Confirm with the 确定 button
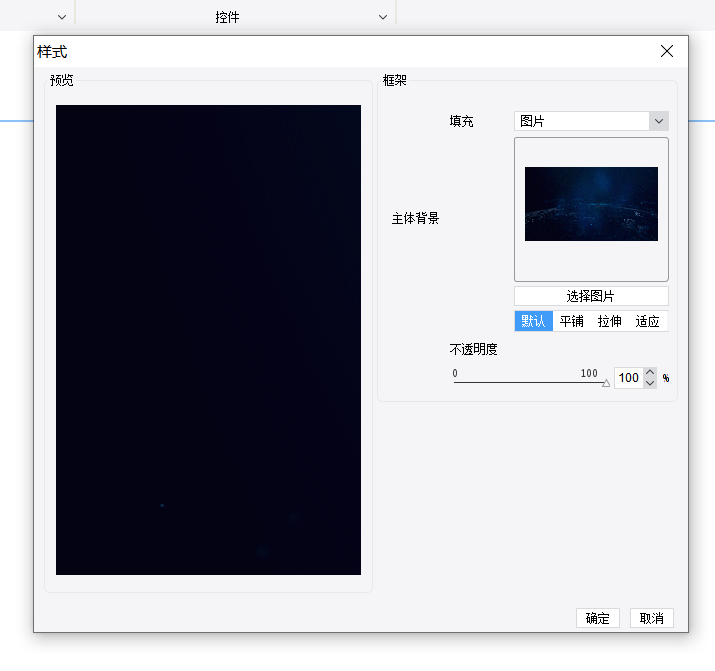 597,618
